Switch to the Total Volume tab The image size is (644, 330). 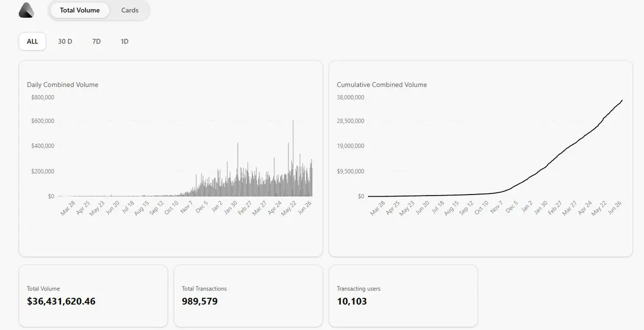pyautogui.click(x=79, y=10)
